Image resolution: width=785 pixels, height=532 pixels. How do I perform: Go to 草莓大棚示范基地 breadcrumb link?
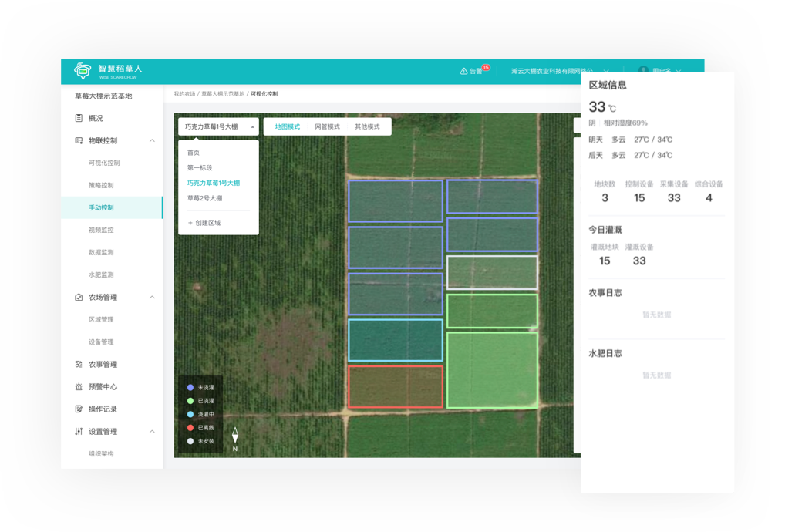pyautogui.click(x=222, y=94)
